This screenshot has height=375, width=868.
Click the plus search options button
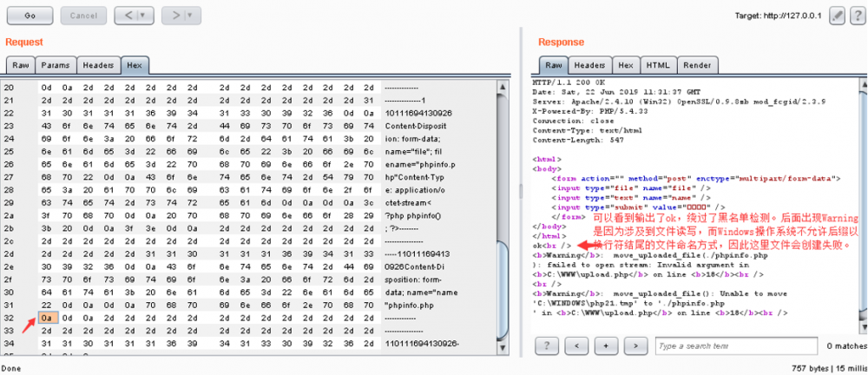606,345
